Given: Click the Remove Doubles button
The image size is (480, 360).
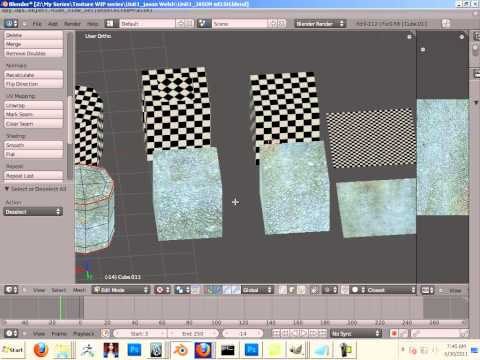Looking at the screenshot, I should [x=34, y=53].
